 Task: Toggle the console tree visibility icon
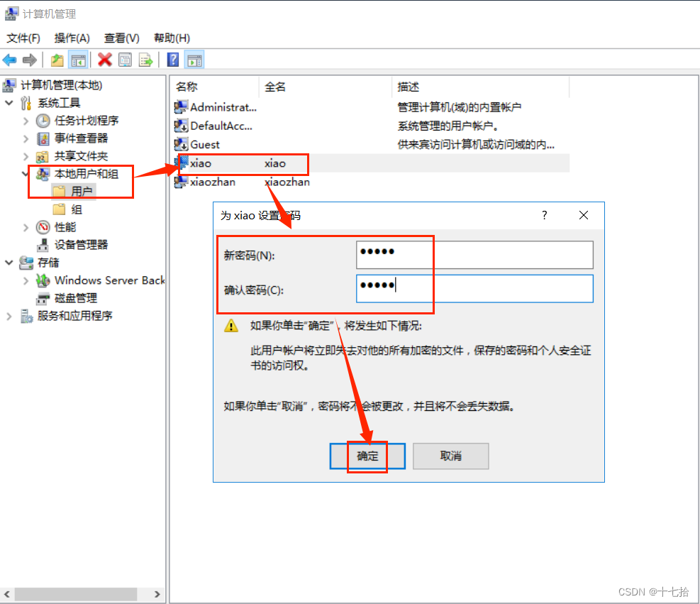[x=79, y=60]
